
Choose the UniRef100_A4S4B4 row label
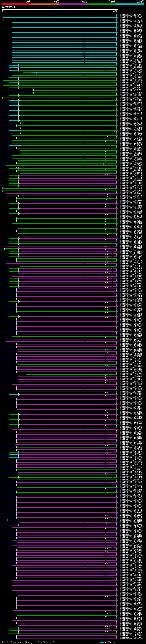(x=131, y=128)
